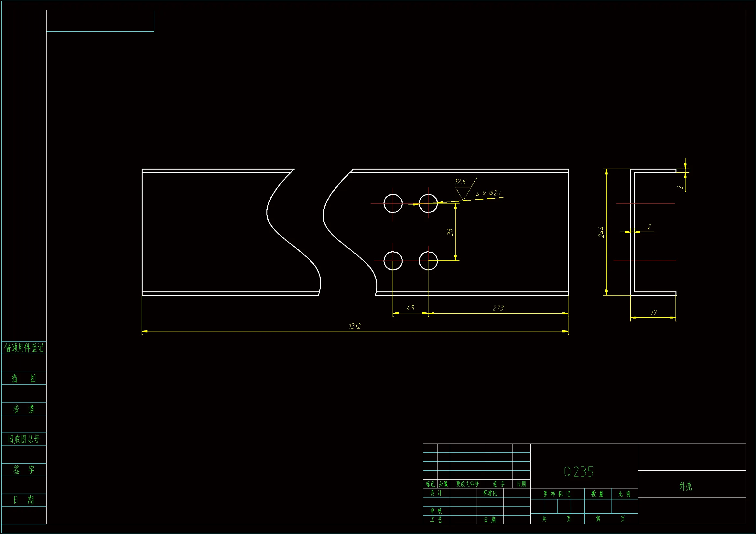Screen dimensions: 756x534
Task: Select the lower-right hole circle
Action: [428, 261]
